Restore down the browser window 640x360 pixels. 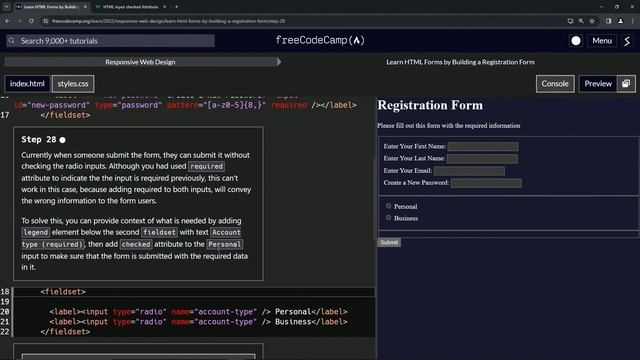coord(617,7)
